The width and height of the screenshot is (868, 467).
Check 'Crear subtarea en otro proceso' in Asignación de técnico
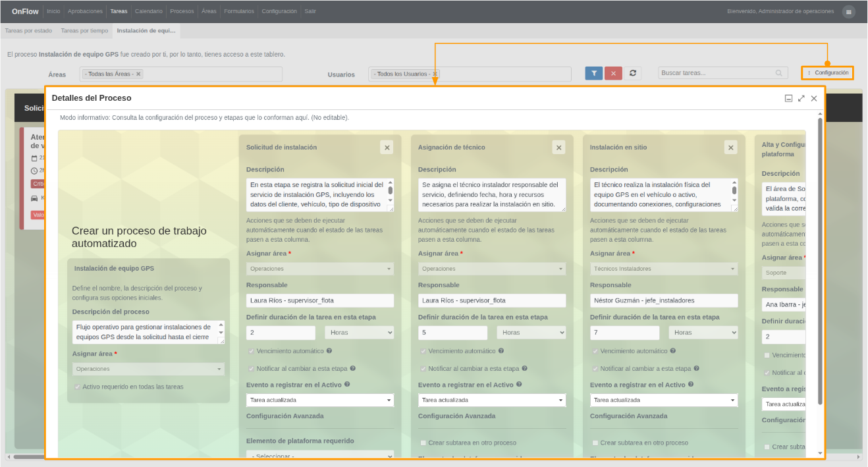click(x=423, y=443)
